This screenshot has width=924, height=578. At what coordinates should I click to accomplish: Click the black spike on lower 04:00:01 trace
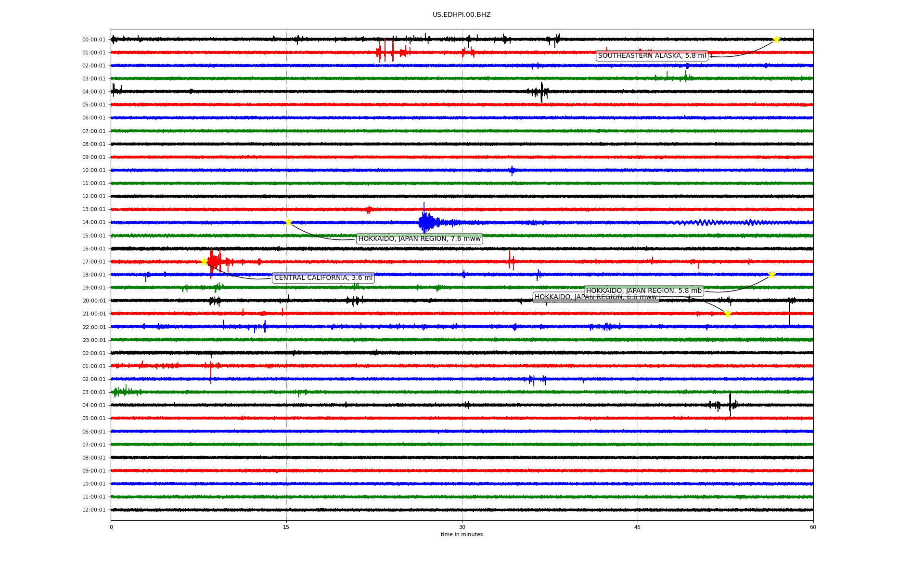730,405
